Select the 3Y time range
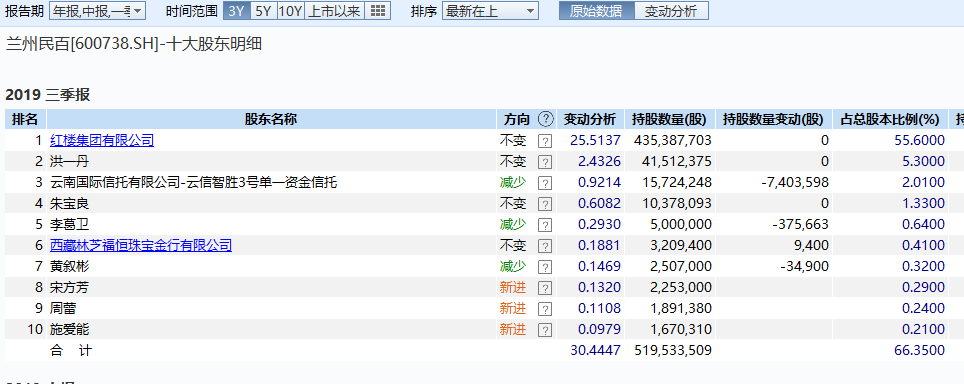 (236, 11)
